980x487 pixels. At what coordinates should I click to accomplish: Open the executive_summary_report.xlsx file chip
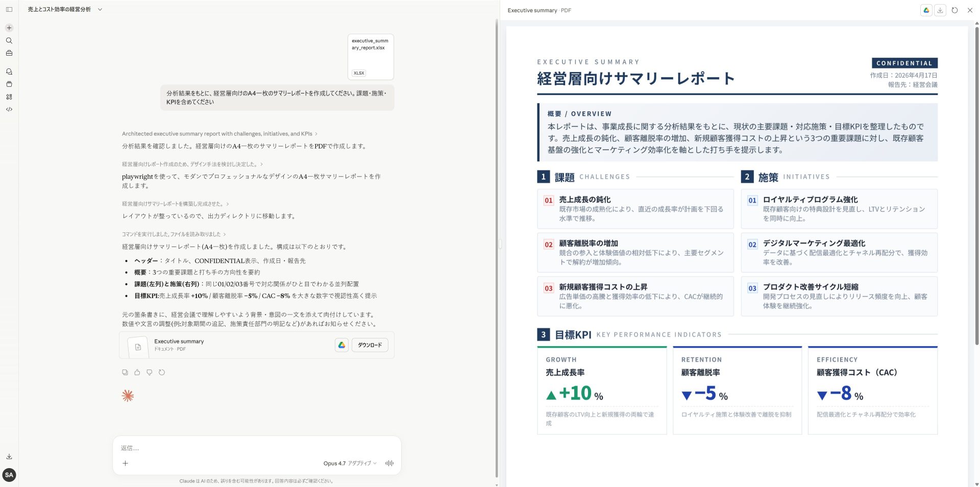point(370,56)
